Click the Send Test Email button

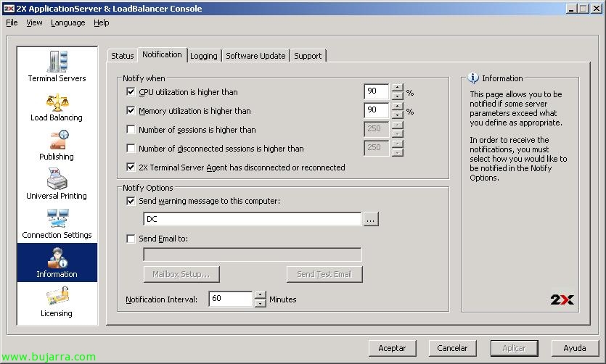coord(324,274)
